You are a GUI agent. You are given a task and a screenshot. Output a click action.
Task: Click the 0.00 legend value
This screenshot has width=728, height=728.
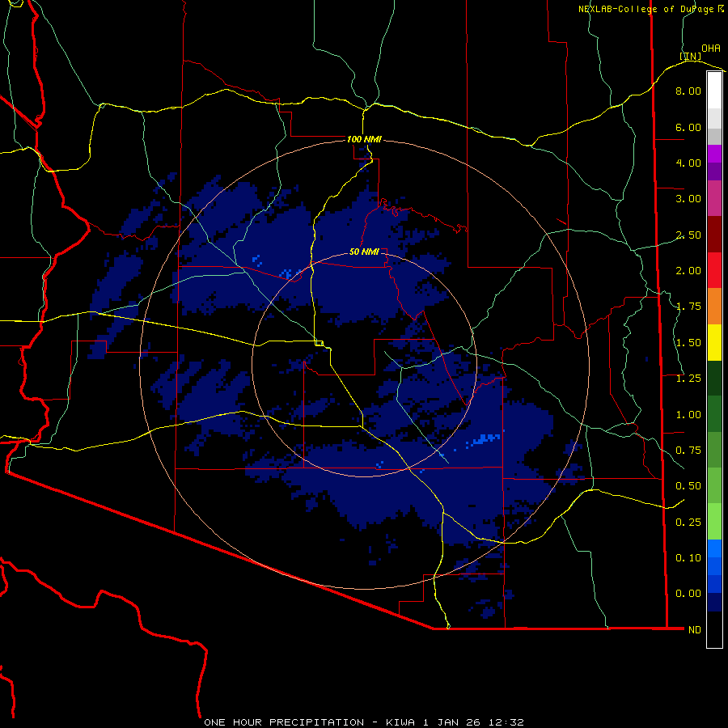688,594
